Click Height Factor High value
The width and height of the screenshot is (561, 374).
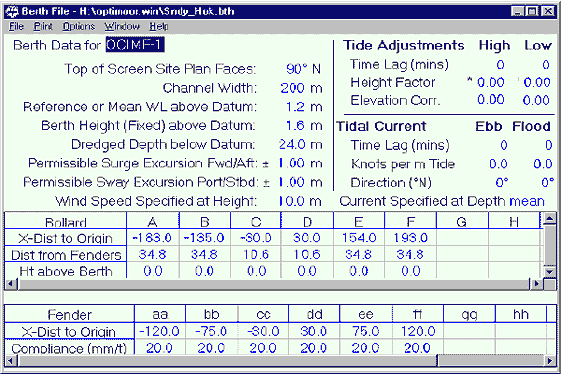coord(491,83)
